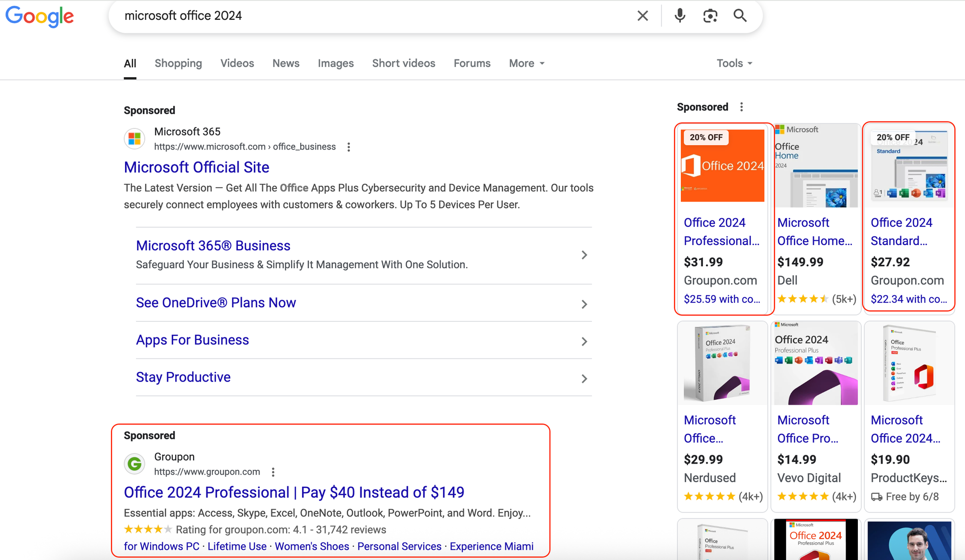Click the magnifying glass search icon

click(740, 16)
